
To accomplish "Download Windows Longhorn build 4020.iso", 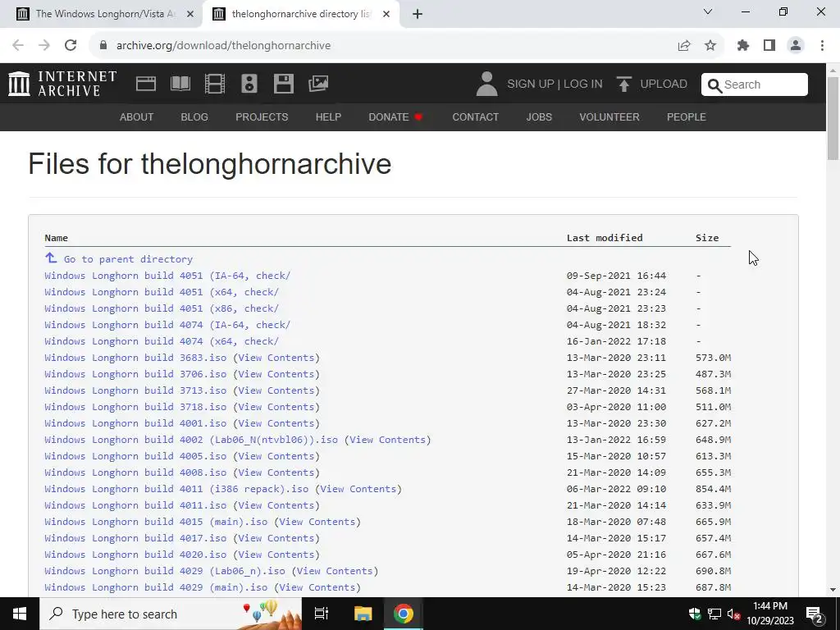I will click(x=135, y=555).
